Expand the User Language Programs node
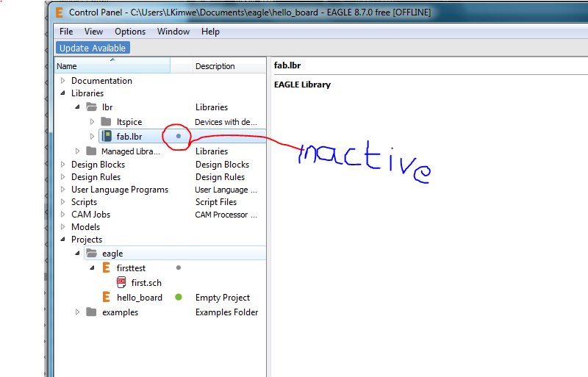588x377 pixels. coord(63,189)
